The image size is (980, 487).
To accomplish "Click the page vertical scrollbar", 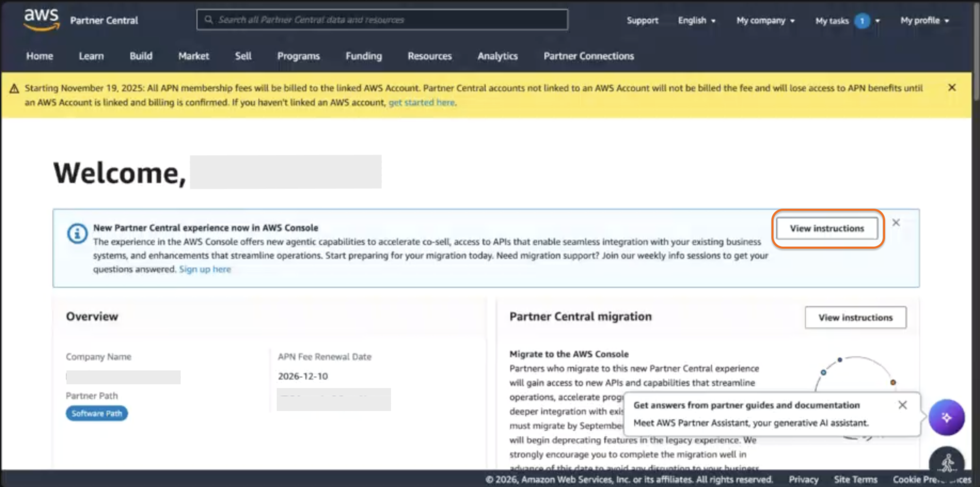I will point(976,53).
